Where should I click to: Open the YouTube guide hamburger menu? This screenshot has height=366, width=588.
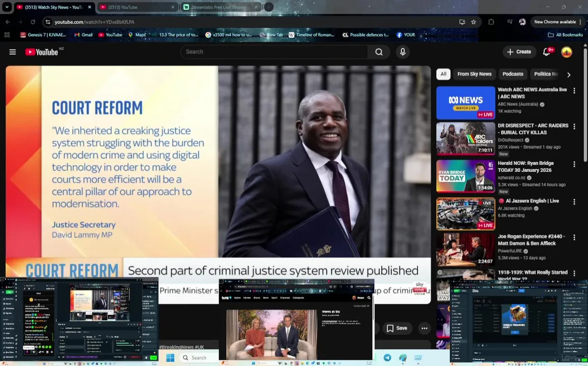click(x=12, y=52)
